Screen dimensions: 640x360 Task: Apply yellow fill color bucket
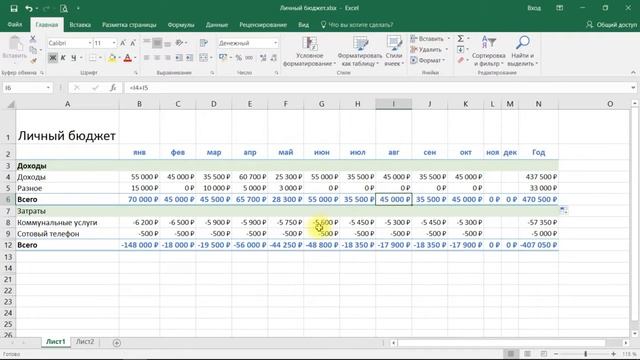pos(112,58)
